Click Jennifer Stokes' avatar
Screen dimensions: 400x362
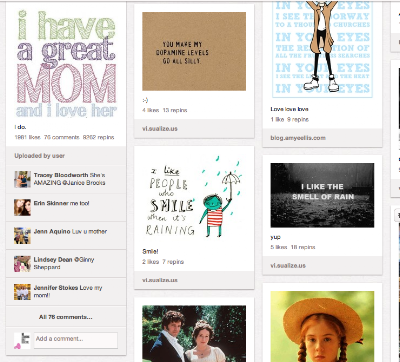tap(22, 292)
